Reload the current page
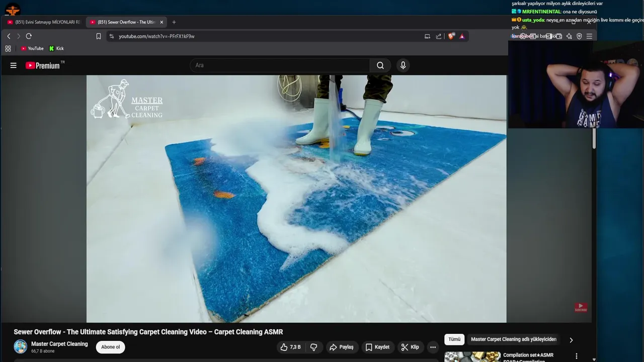The height and width of the screenshot is (362, 644). (29, 36)
